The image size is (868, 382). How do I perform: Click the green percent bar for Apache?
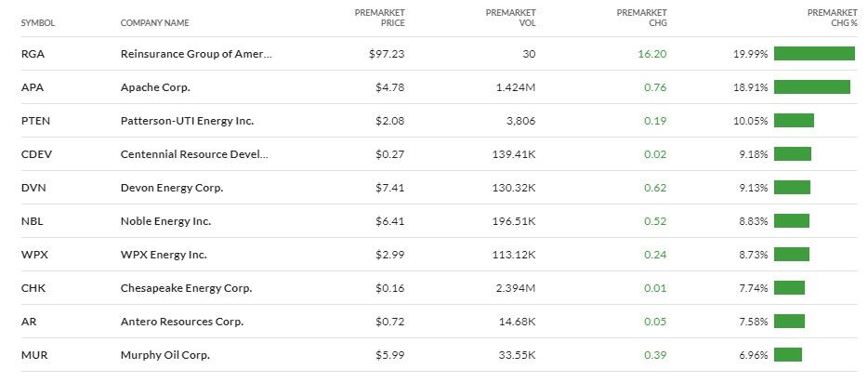[811, 87]
